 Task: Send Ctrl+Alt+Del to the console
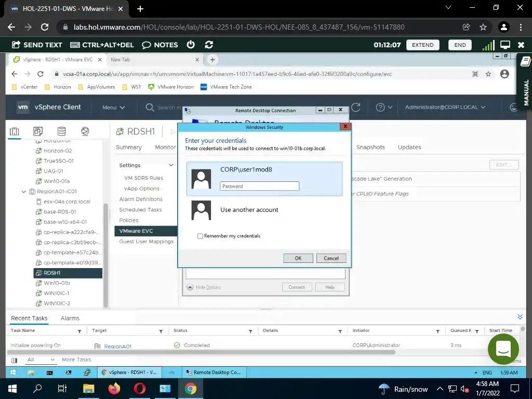[102, 45]
